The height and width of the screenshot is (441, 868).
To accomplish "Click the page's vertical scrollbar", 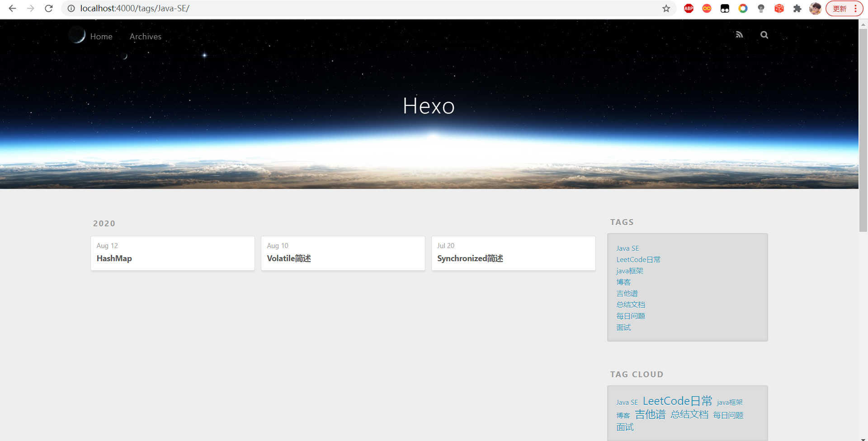I will point(863,131).
